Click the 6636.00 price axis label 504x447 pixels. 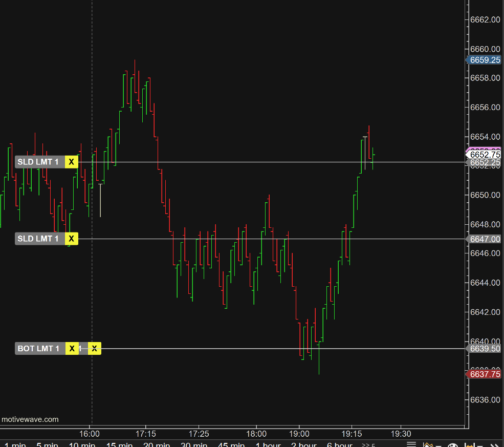(x=485, y=400)
